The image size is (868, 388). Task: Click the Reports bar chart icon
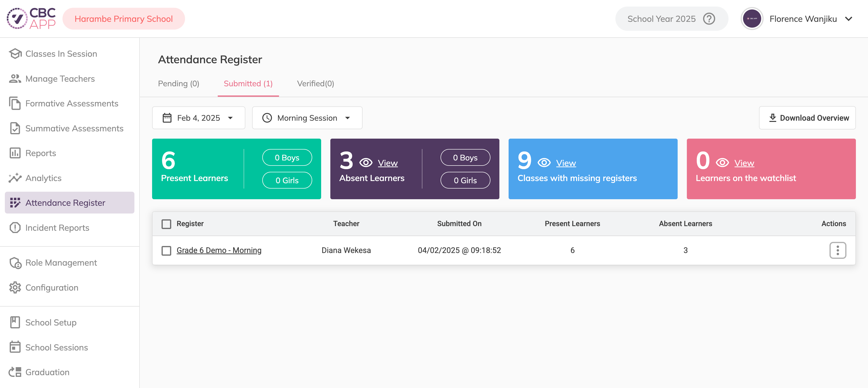point(15,153)
